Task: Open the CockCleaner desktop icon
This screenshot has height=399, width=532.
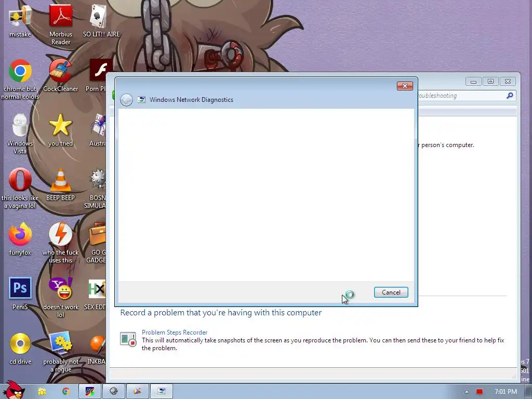Action: pos(61,76)
